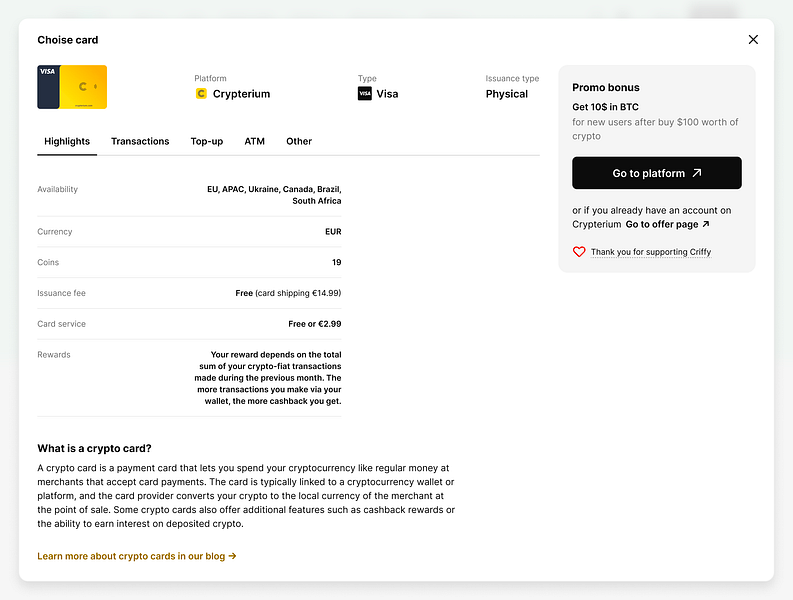Viewport: 793px width, 600px height.
Task: Open Learn more about crypto cards blog link
Action: tap(137, 556)
